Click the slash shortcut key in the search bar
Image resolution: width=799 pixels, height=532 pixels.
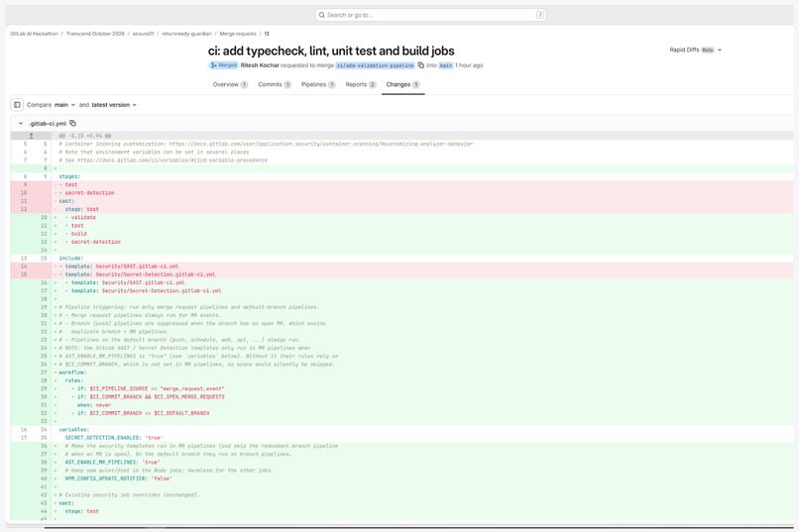coord(540,15)
